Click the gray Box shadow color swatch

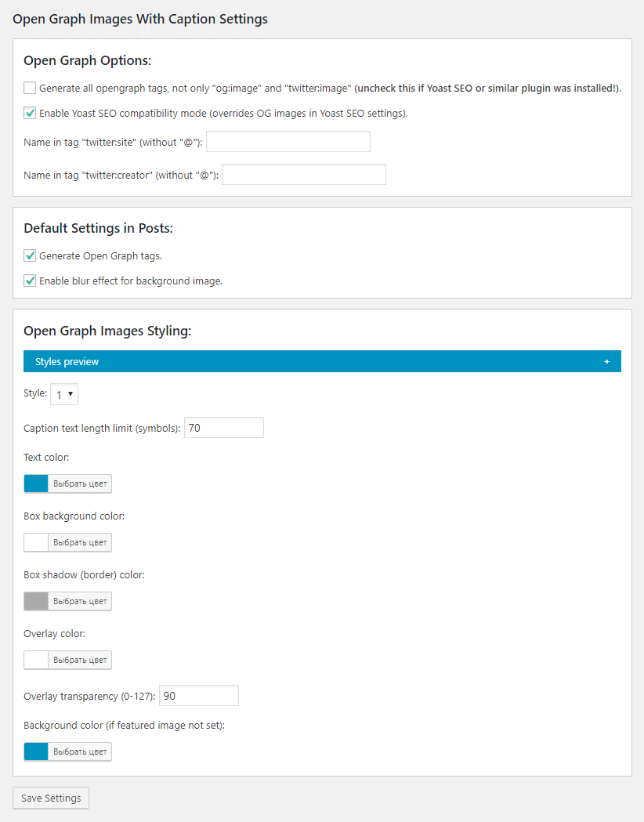pyautogui.click(x=37, y=601)
